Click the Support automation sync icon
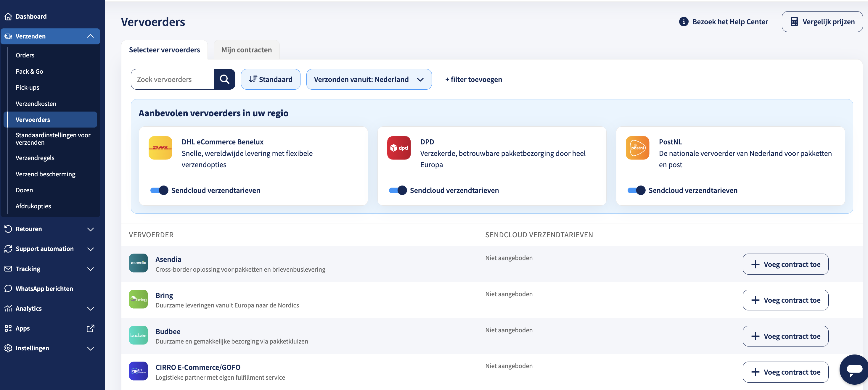 pyautogui.click(x=8, y=249)
